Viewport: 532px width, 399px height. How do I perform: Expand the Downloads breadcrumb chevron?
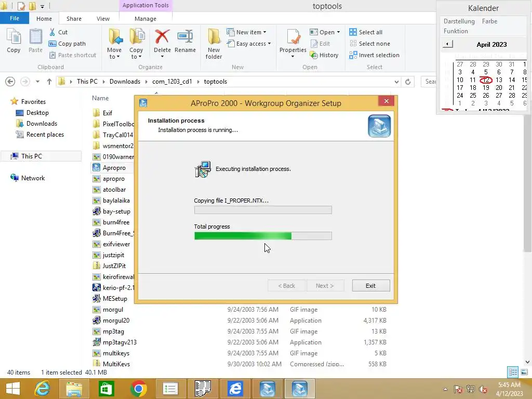click(146, 82)
